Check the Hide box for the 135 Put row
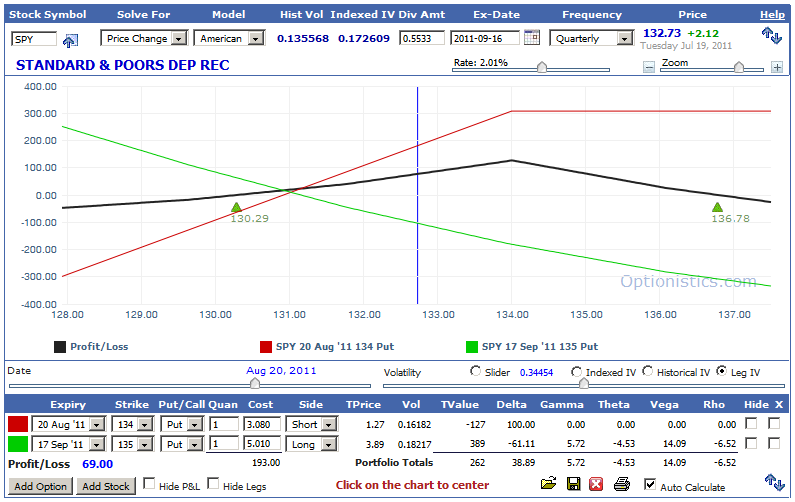Viewport: 795px width, 502px height. click(x=751, y=443)
